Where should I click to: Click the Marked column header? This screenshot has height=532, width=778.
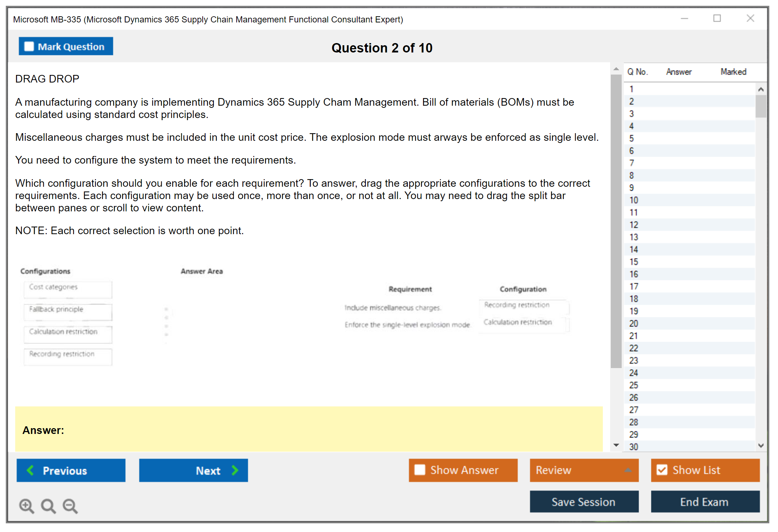coord(733,72)
